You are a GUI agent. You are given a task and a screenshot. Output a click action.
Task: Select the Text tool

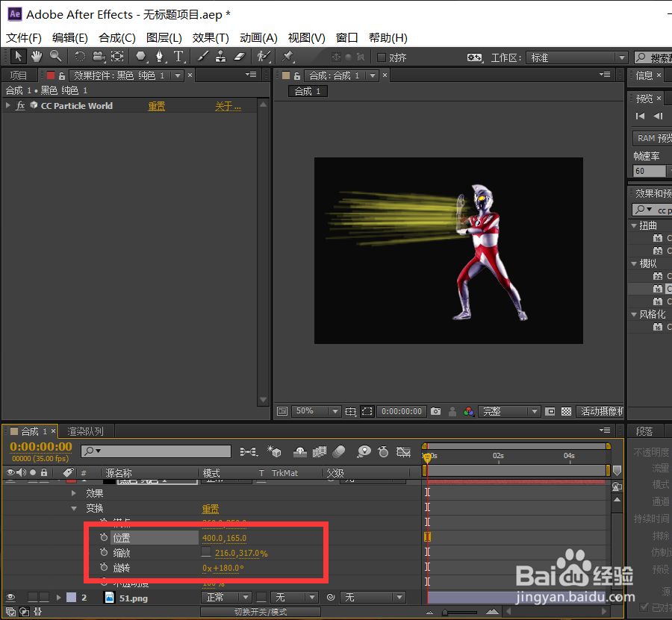(x=178, y=57)
